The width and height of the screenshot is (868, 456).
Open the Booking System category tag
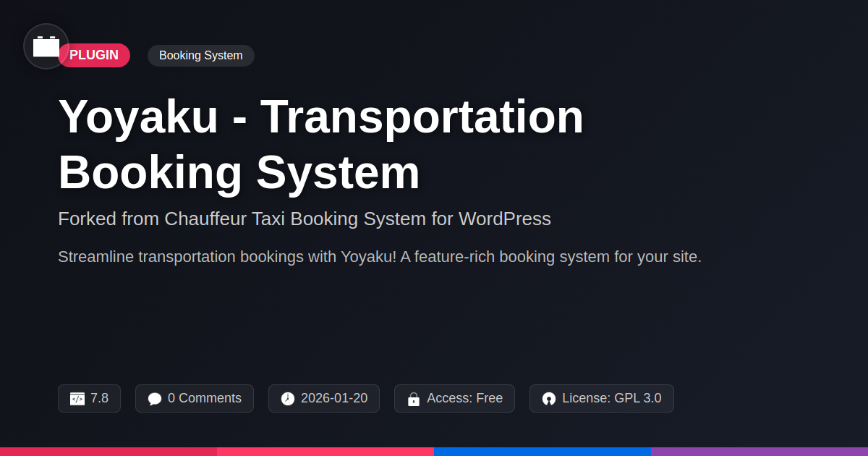pos(201,56)
